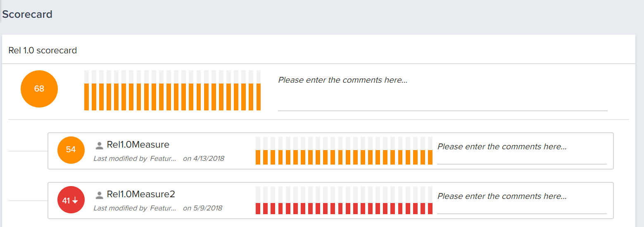Select the scorecard's top comments field
This screenshot has width=644, height=227.
(442, 91)
